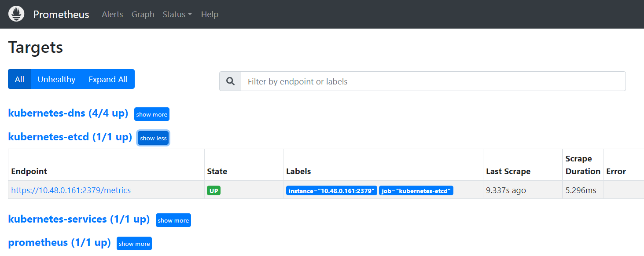Image resolution: width=644 pixels, height=256 pixels.
Task: Collapse kubernetes-etcd with show less
Action: [153, 138]
